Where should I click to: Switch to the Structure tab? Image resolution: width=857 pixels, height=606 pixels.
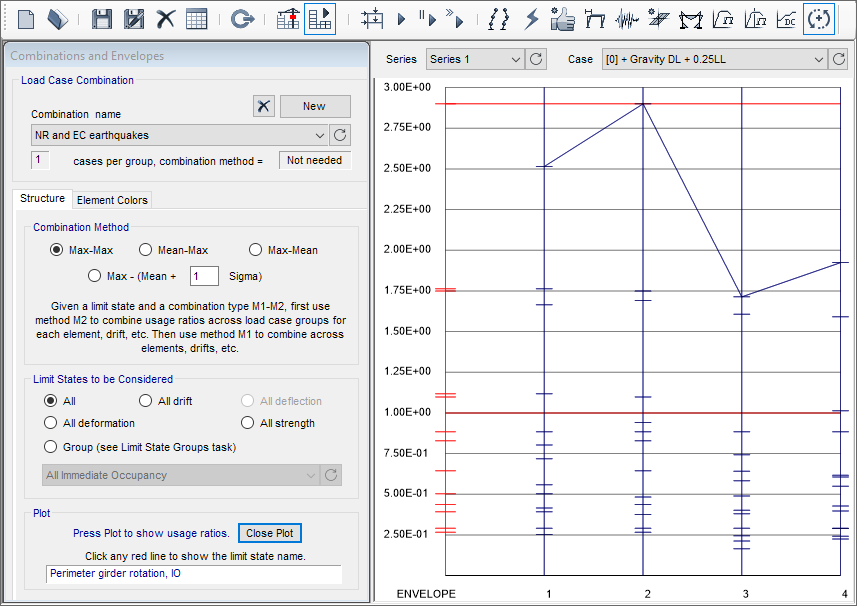pos(42,198)
